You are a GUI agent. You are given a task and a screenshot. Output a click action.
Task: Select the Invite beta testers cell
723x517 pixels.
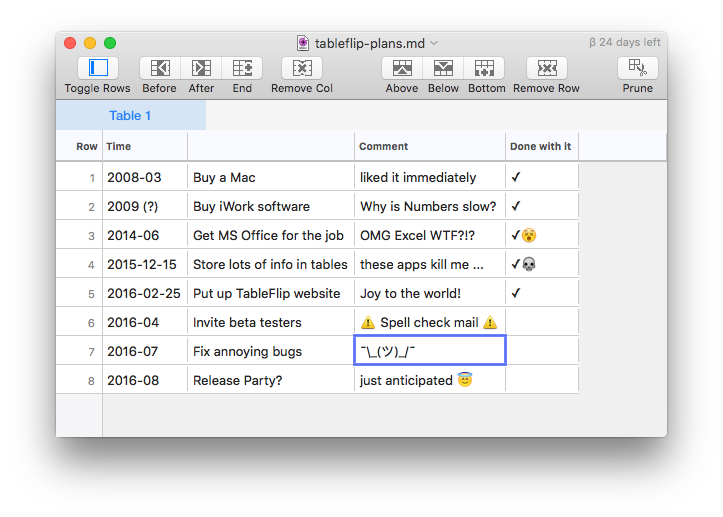271,323
